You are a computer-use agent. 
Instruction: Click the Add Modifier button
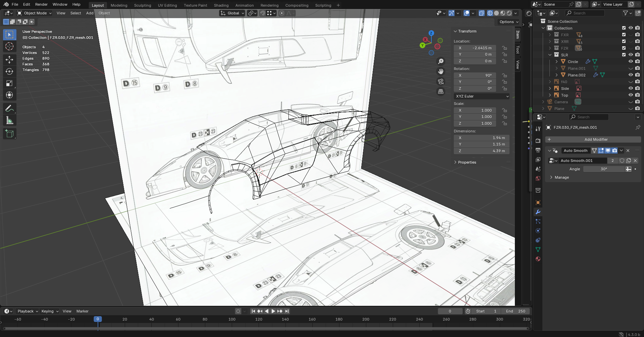(x=593, y=139)
